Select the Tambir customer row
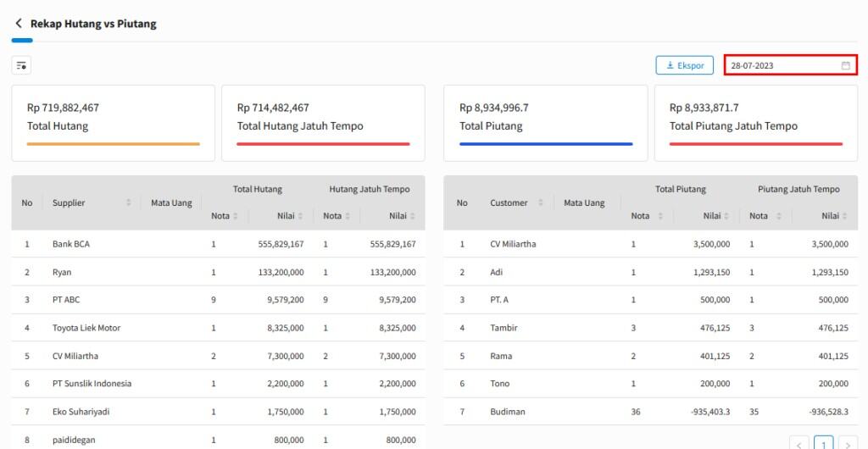 tap(651, 328)
